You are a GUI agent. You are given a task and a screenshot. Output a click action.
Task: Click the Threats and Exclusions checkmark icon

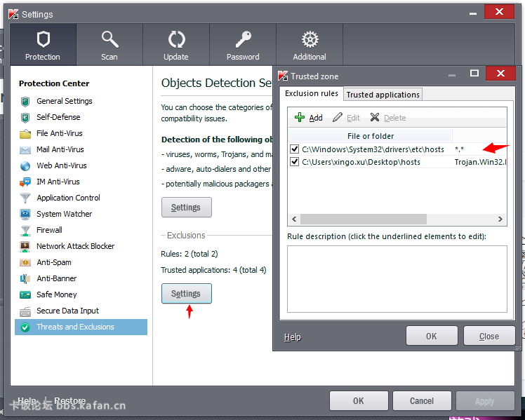coord(25,327)
